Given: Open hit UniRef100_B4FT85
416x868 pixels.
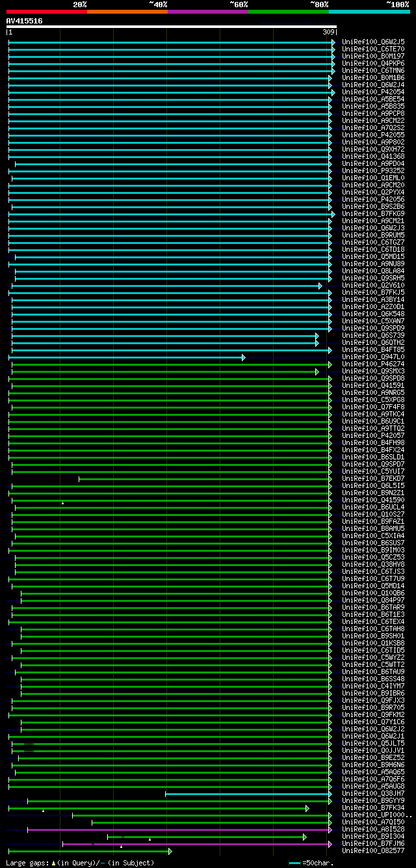Looking at the screenshot, I should (x=373, y=349).
